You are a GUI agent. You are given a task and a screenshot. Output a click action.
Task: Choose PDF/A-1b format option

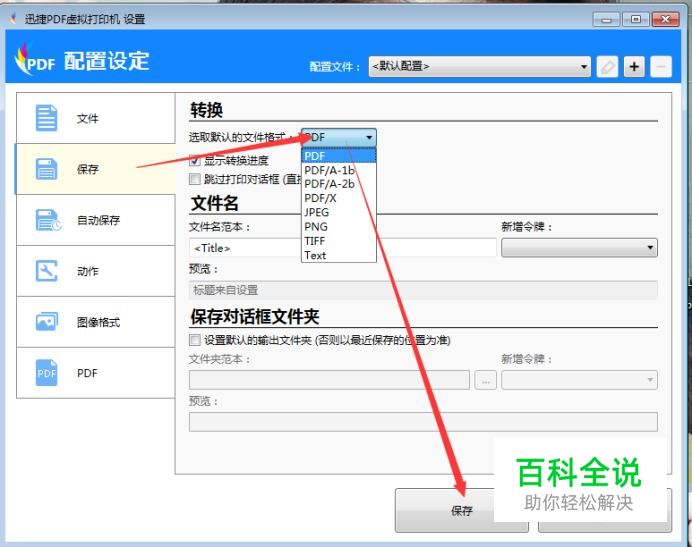coord(338,170)
